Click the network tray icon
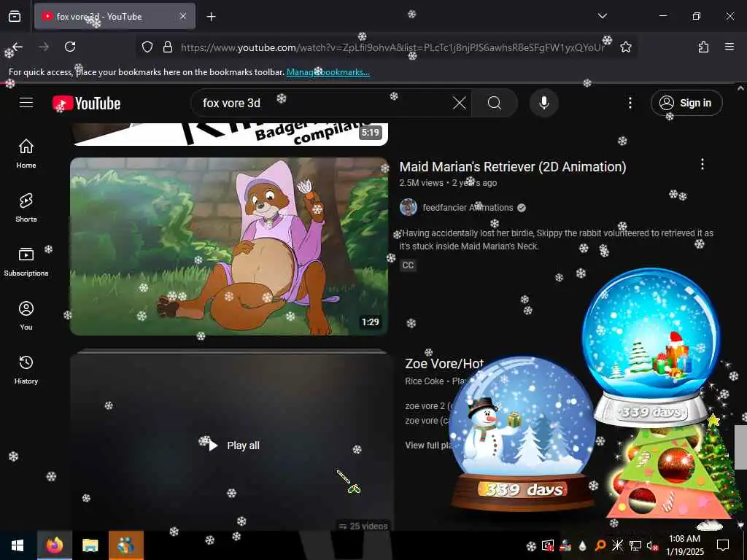 pos(635,545)
